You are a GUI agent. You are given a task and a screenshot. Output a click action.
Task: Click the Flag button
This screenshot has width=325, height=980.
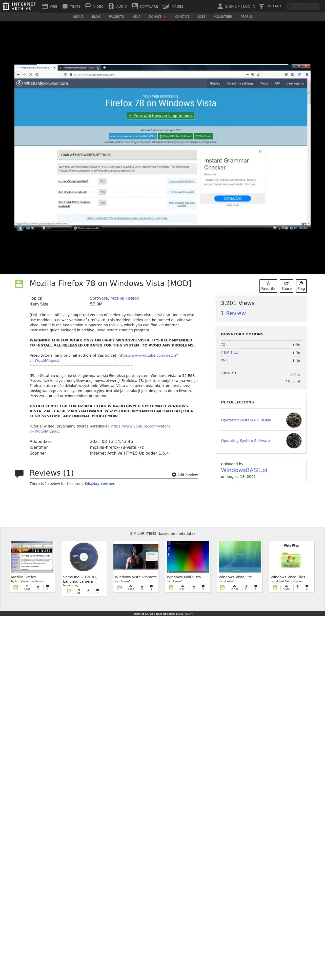301,286
